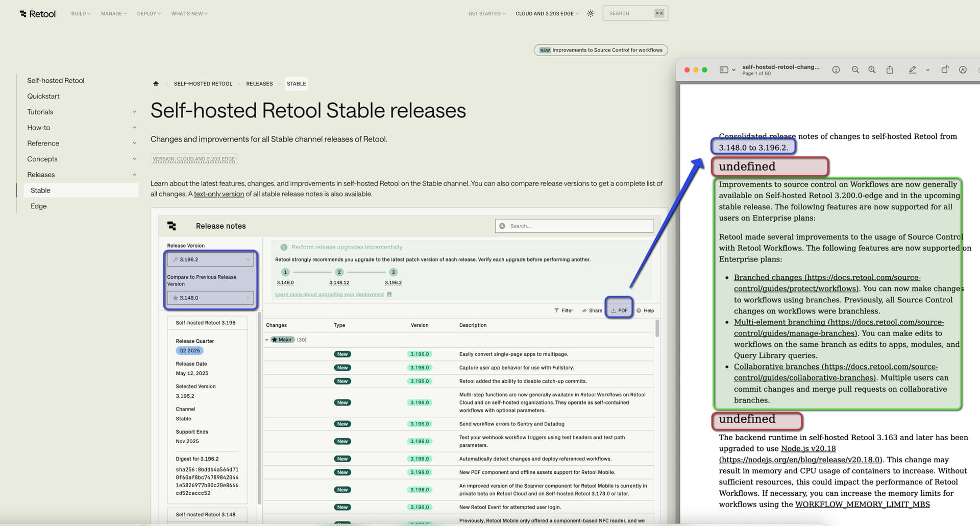The image size is (980, 526).
Task: Click the Rotate icon in Preview toolbar
Action: [x=945, y=69]
